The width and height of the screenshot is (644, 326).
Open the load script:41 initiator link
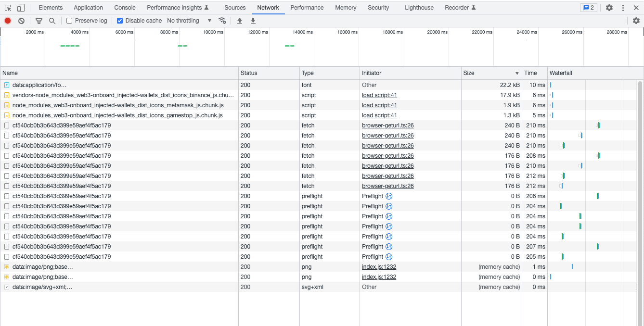[379, 95]
